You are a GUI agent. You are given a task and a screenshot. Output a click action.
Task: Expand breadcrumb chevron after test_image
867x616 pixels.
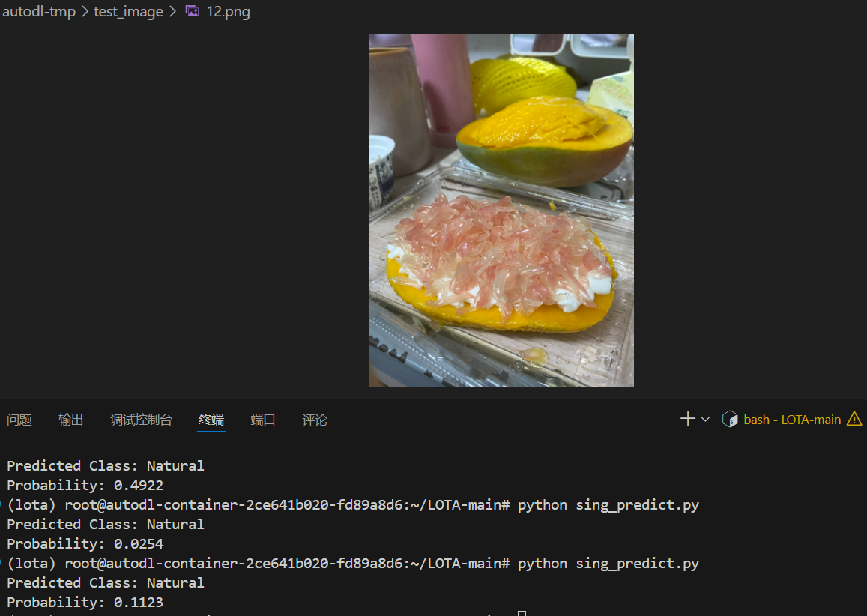(172, 11)
